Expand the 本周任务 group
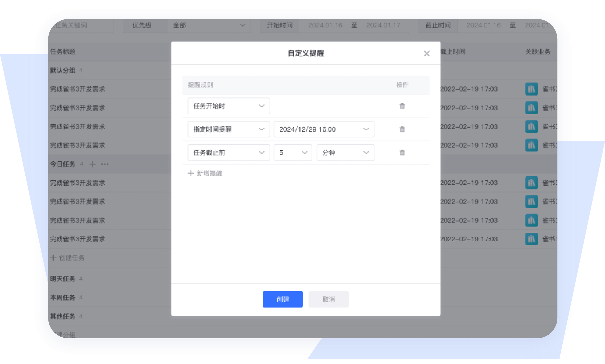Viewport: 605px width, 364px height. pos(63,298)
